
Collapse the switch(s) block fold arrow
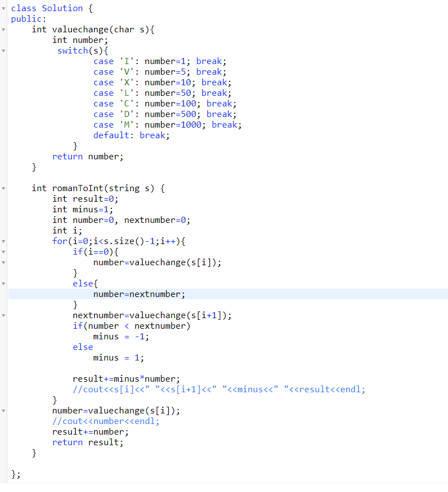tap(3, 51)
